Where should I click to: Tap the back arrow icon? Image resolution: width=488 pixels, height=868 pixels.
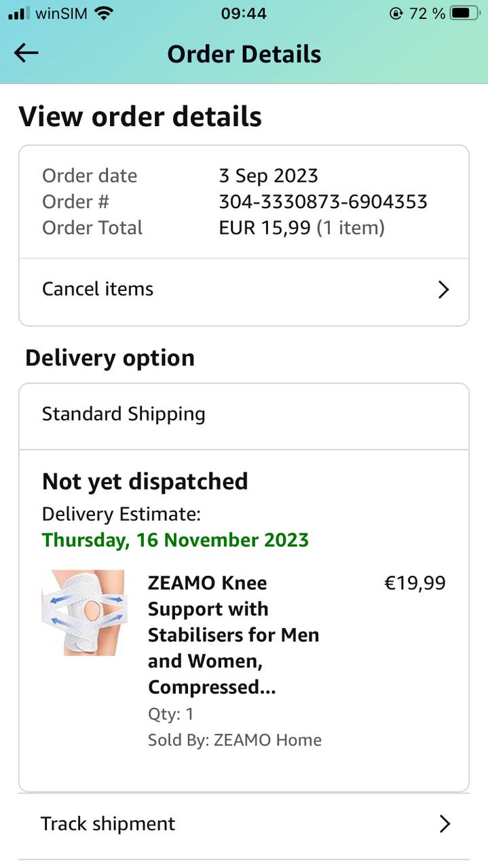26,54
